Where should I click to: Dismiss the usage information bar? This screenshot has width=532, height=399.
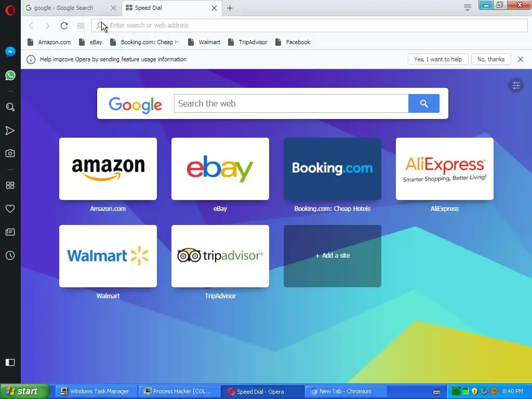click(x=521, y=59)
